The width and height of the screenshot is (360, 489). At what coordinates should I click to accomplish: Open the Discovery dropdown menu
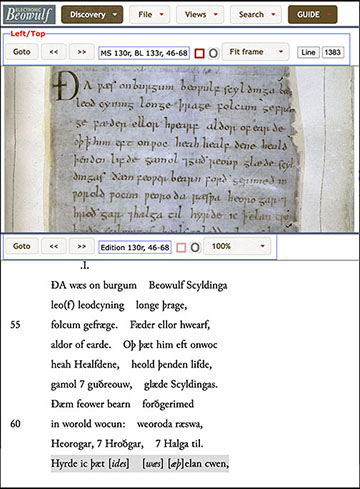[92, 15]
